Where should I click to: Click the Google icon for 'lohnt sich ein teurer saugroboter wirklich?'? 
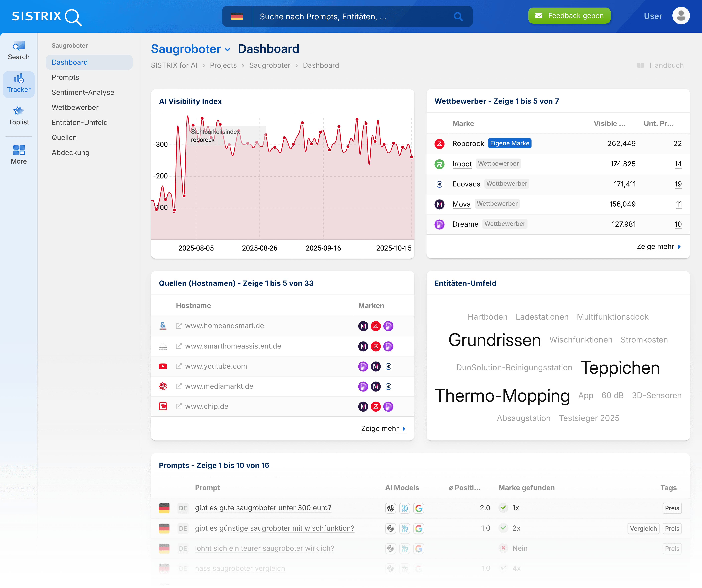click(x=419, y=549)
